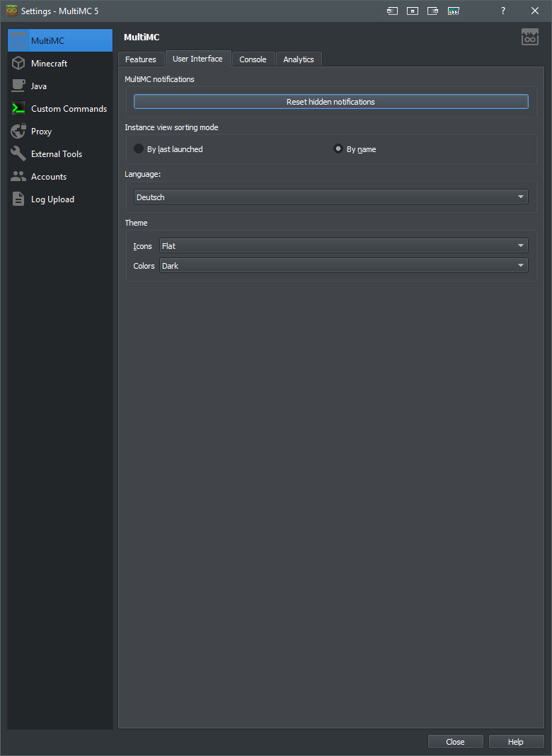Screen dimensions: 552x756
Task: Open the Colors dropdown set to Dark
Action: tap(344, 265)
